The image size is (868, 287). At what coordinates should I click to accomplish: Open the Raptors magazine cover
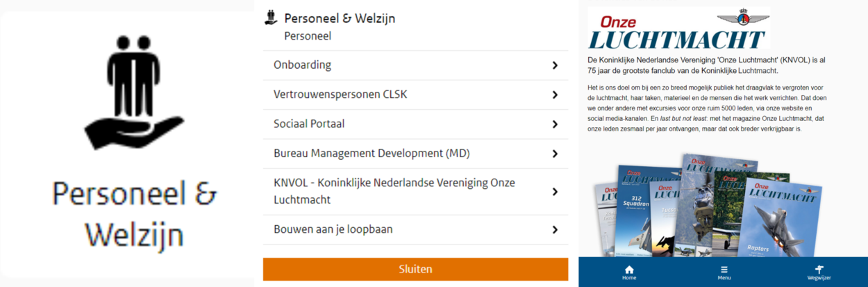pos(781,219)
